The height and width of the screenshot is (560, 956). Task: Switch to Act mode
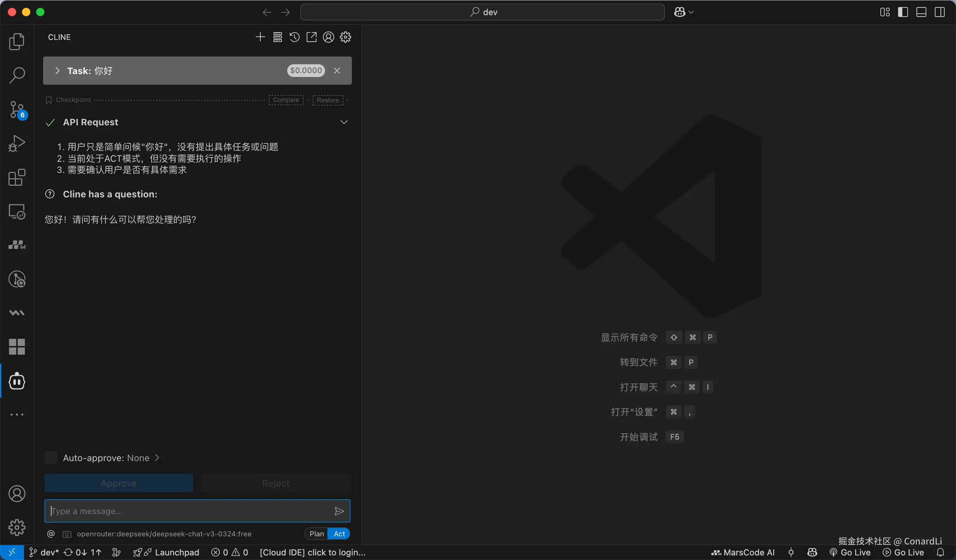339,534
